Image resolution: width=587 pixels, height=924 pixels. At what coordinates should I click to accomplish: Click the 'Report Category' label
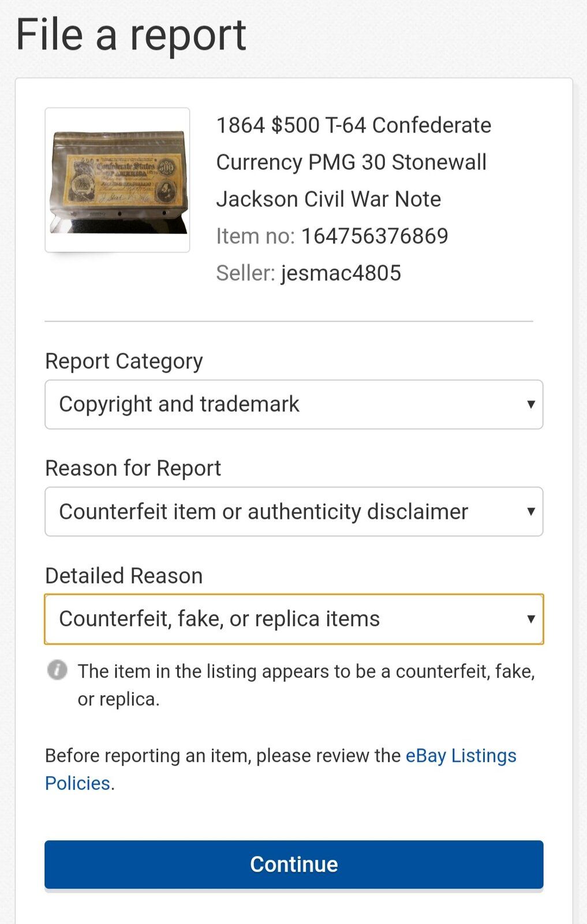(124, 361)
